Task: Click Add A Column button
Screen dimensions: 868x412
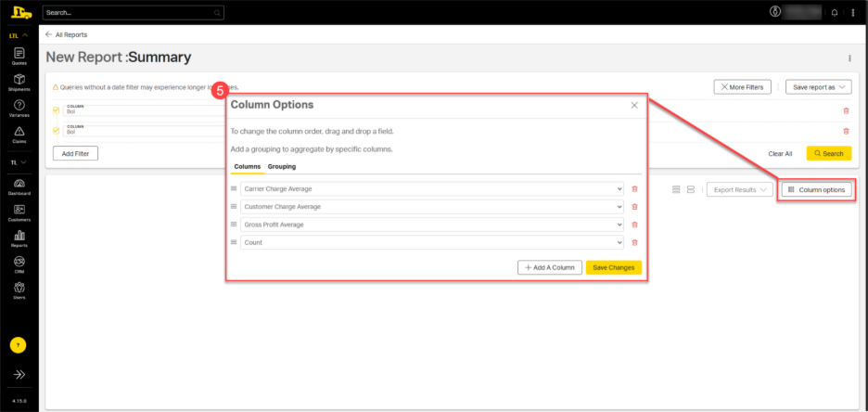Action: point(549,267)
